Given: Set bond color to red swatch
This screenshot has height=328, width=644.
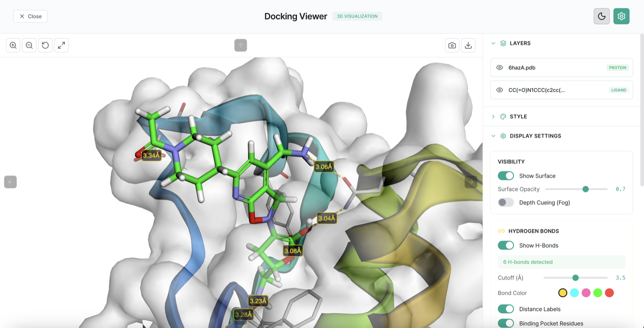Looking at the screenshot, I should click(609, 293).
